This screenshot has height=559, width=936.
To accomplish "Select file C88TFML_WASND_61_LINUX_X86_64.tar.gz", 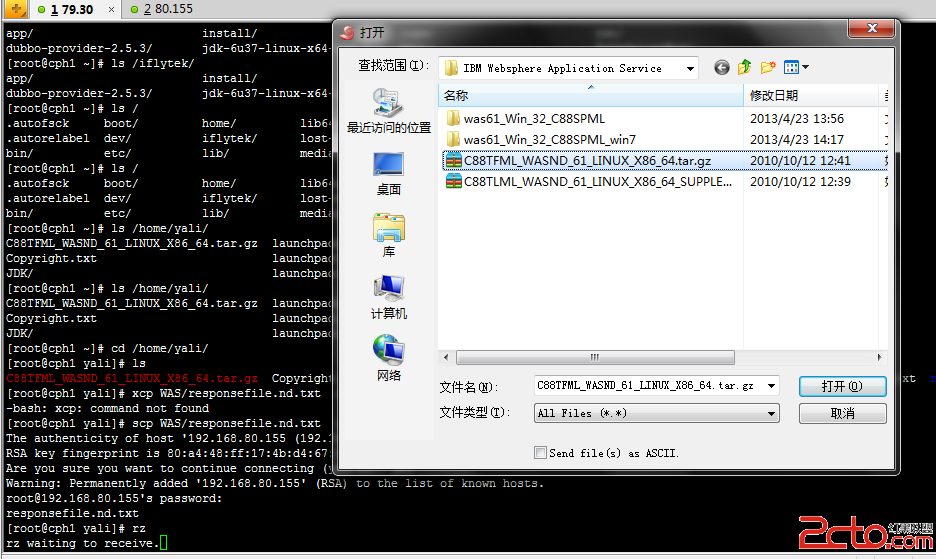I will (587, 160).
